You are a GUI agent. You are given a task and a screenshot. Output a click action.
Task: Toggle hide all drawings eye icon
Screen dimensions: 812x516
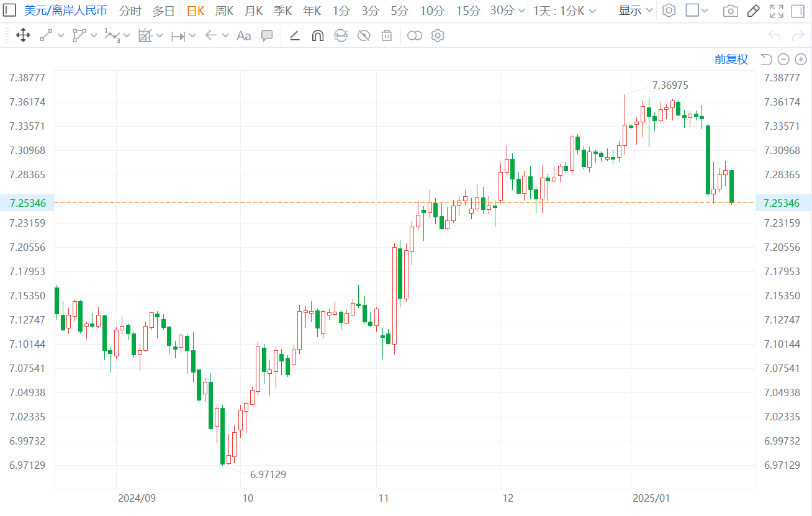click(364, 35)
